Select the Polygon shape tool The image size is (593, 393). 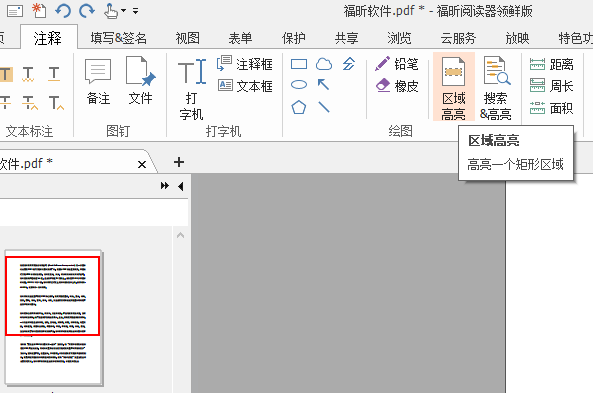(299, 107)
